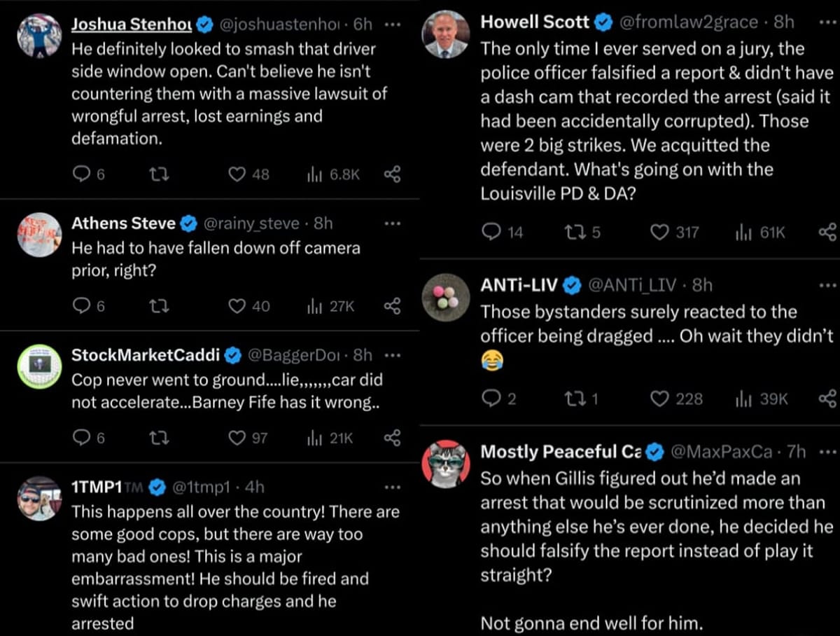This screenshot has height=636, width=840.
Task: Share Howell Scott's tweet
Action: coord(827,232)
